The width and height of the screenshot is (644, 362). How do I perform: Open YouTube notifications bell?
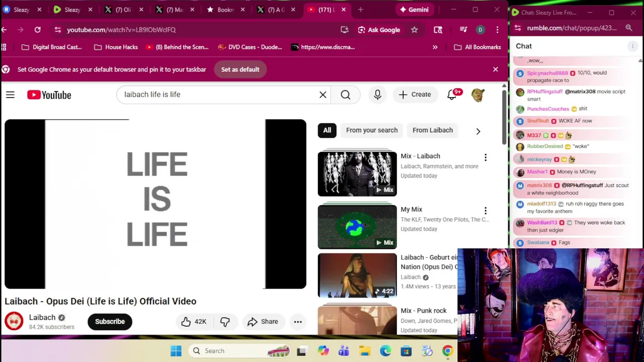[452, 95]
